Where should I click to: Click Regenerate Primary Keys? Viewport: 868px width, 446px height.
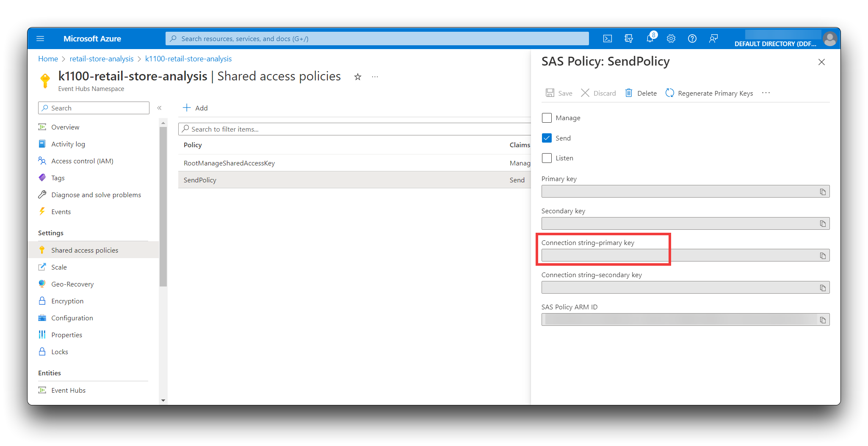pos(709,93)
